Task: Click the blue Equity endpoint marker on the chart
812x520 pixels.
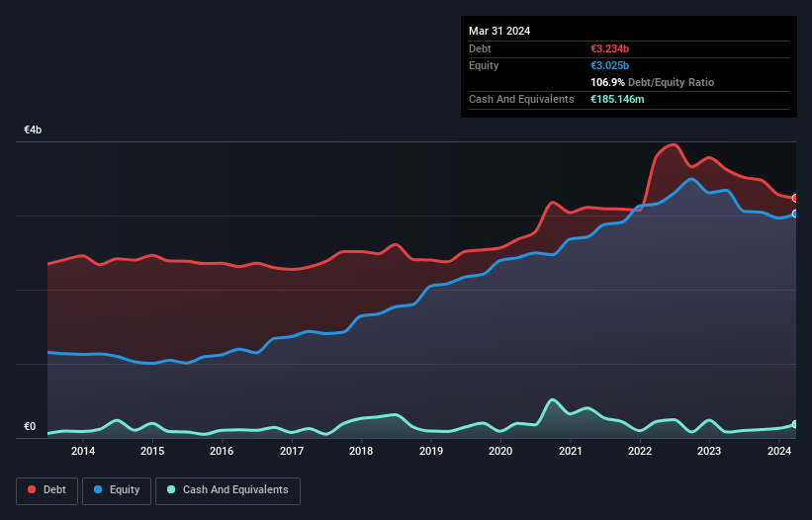Action: (795, 214)
